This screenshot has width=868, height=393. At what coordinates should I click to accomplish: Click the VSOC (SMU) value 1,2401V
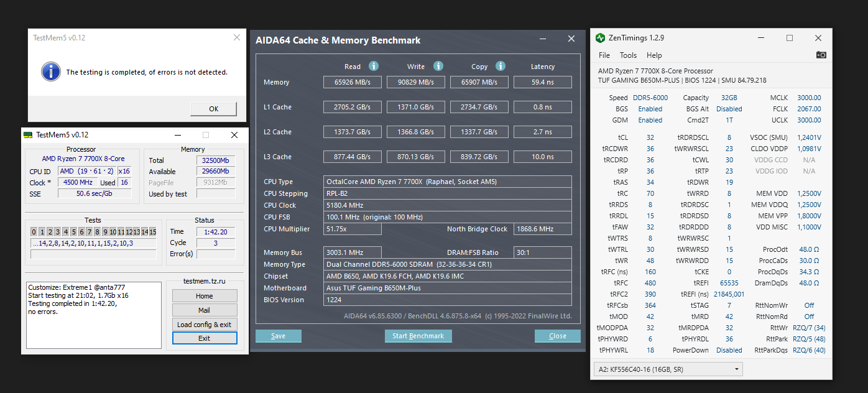(x=808, y=137)
